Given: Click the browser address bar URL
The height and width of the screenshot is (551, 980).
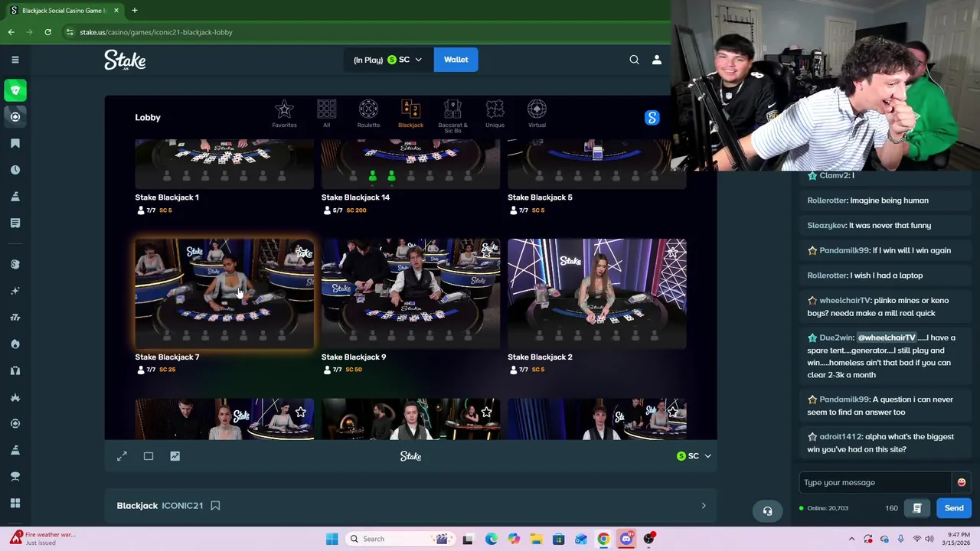Looking at the screenshot, I should click(x=156, y=32).
